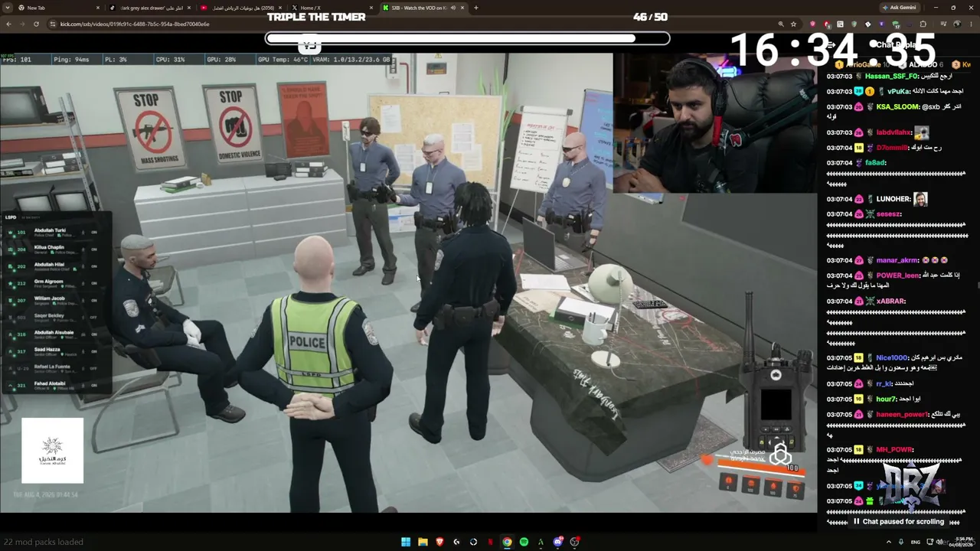980x551 pixels.
Task: Open the taskbar clock and calendar
Action: pyautogui.click(x=962, y=542)
